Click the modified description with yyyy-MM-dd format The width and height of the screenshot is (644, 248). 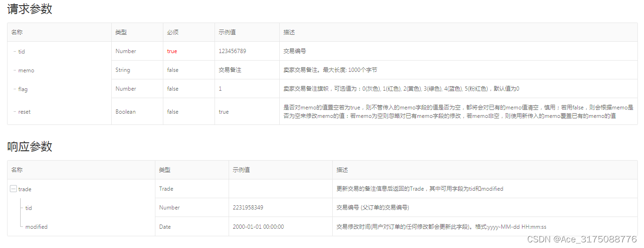441,226
